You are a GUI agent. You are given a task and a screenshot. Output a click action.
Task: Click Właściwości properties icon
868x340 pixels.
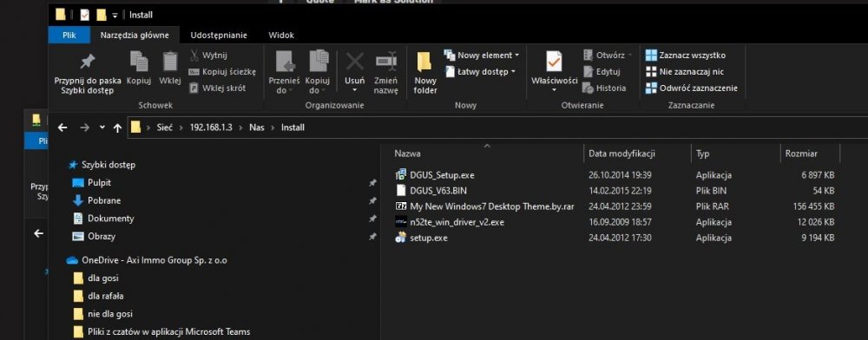pyautogui.click(x=554, y=62)
